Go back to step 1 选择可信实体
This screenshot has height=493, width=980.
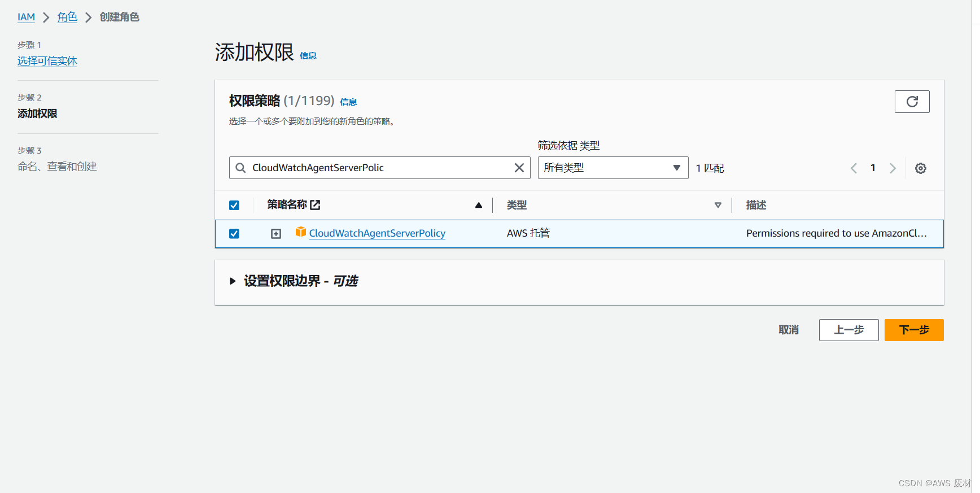pos(47,61)
